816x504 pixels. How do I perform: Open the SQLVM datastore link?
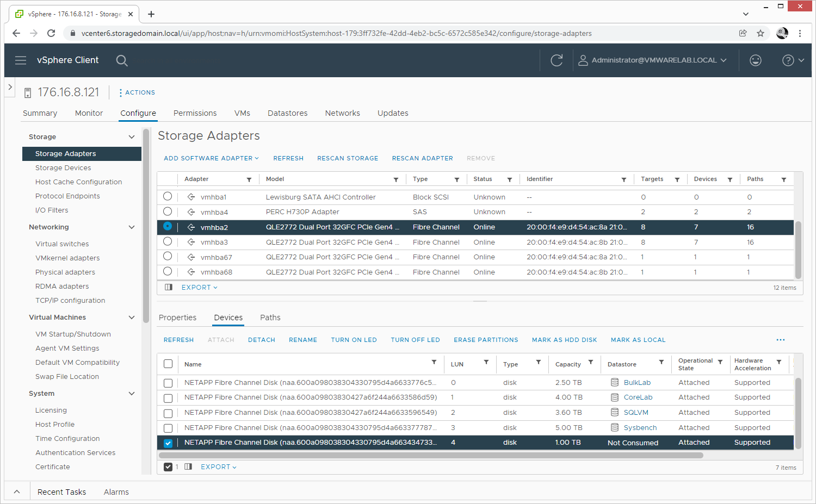click(x=636, y=413)
